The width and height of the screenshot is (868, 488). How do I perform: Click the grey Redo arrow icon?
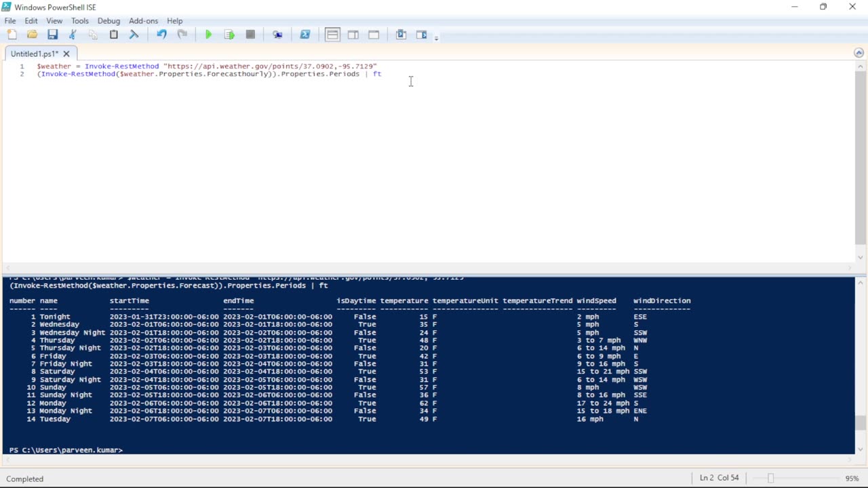182,35
